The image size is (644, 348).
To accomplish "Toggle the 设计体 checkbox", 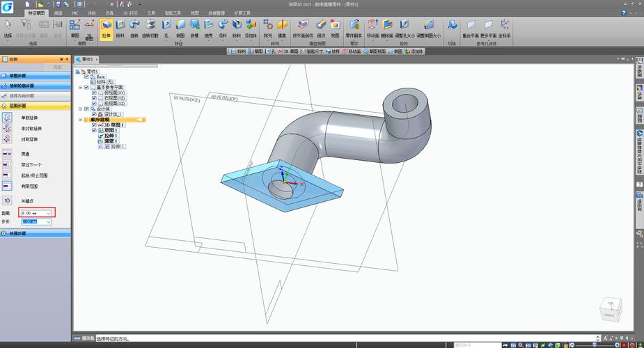I will [x=86, y=109].
